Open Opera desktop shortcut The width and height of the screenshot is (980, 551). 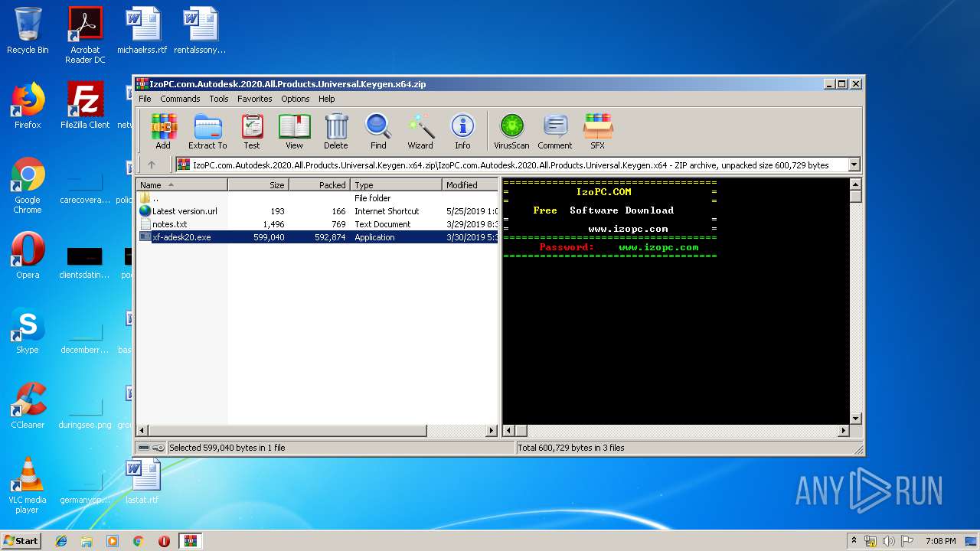(x=28, y=255)
